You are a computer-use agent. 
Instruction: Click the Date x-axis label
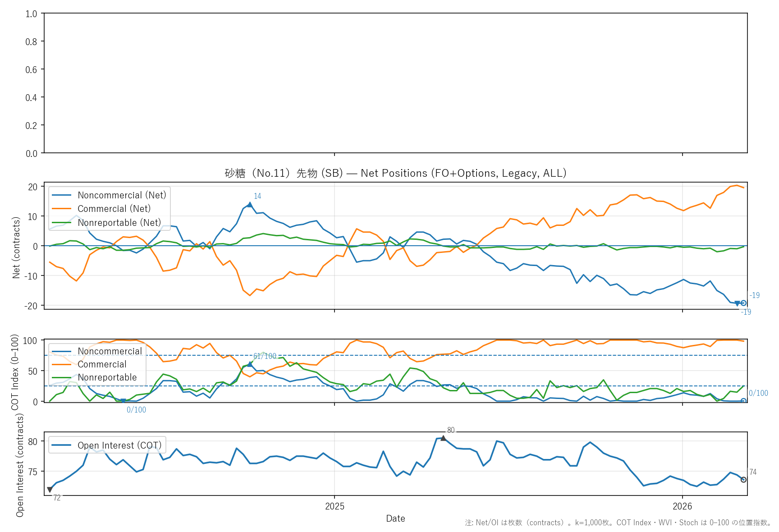[x=395, y=518]
